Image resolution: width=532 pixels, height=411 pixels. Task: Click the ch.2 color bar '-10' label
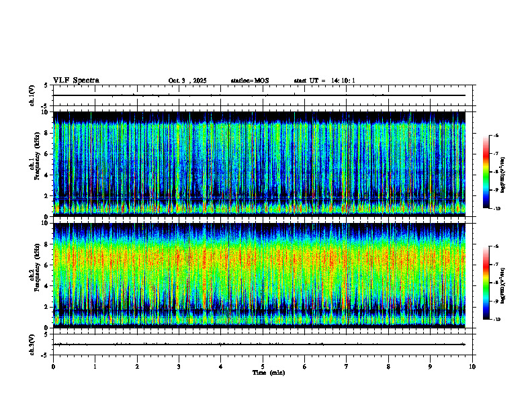click(x=497, y=320)
